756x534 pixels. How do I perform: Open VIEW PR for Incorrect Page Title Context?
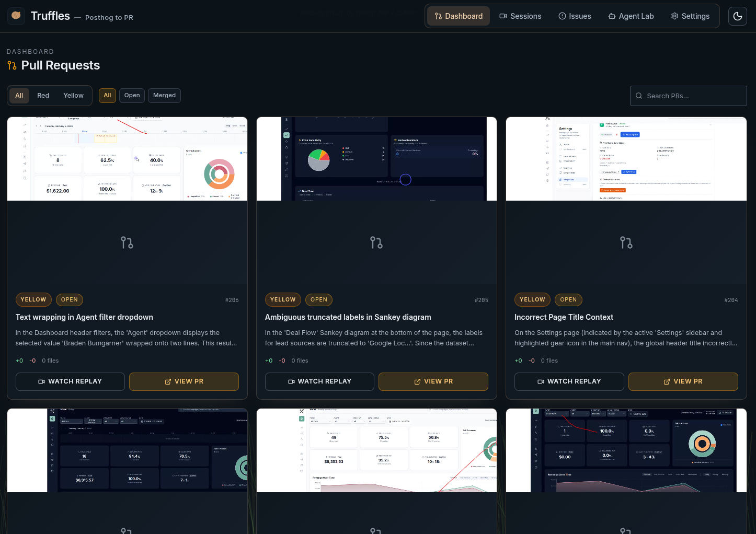pos(683,381)
